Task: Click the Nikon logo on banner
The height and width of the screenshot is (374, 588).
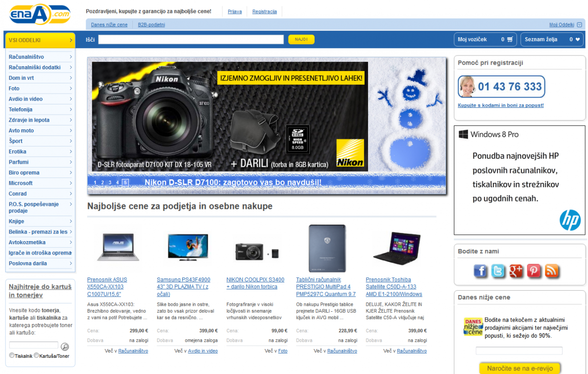Action: (x=350, y=153)
